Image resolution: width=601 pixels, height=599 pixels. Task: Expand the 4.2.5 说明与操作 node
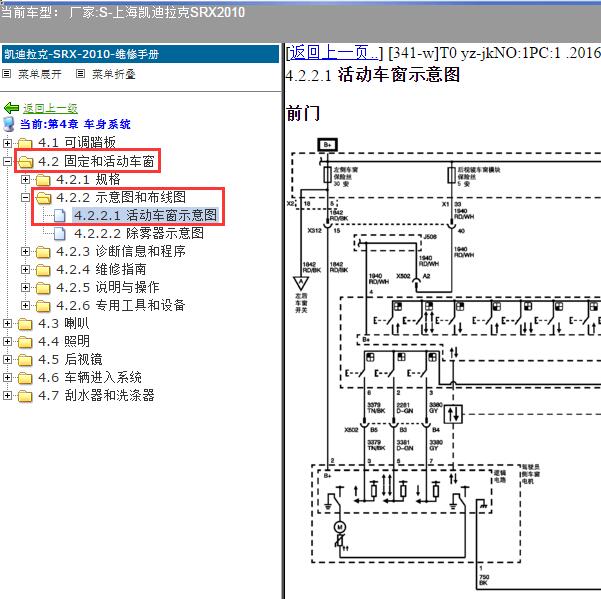(x=25, y=287)
